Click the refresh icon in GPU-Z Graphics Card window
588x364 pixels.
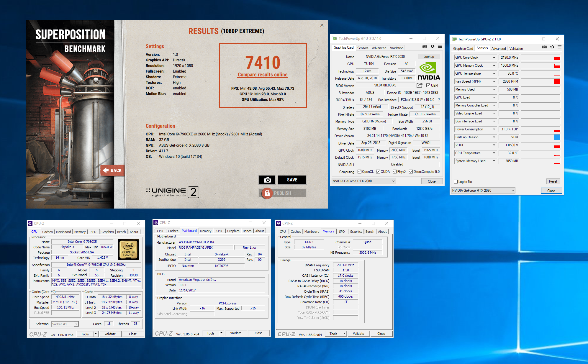point(433,46)
